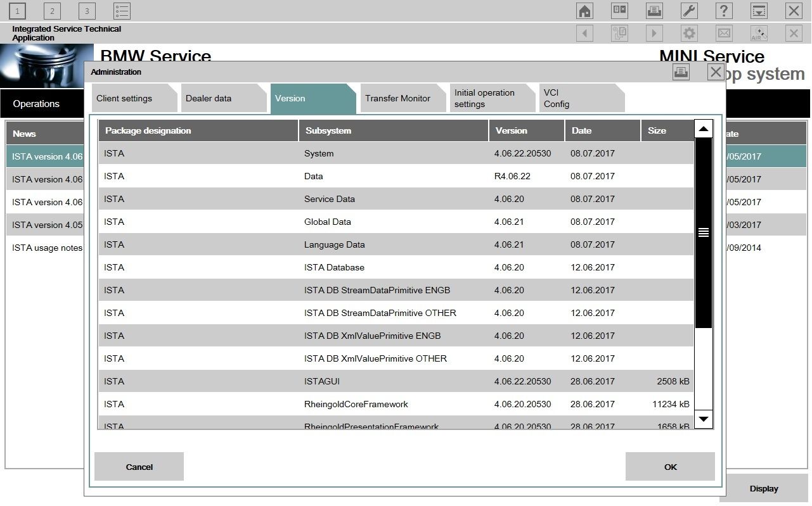The image size is (812, 506).
Task: Open the envelope mail icon
Action: [x=723, y=33]
